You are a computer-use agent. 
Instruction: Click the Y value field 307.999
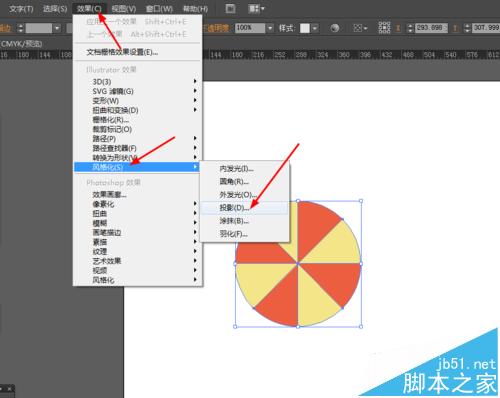[486, 28]
